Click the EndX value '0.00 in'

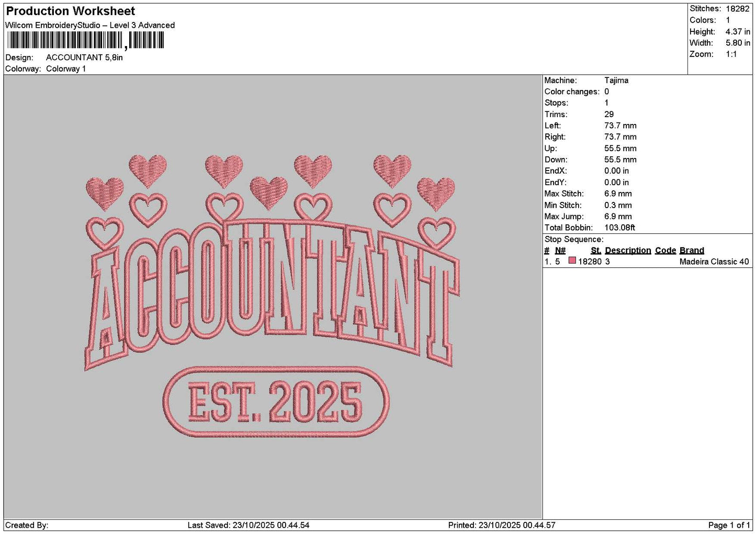point(617,171)
